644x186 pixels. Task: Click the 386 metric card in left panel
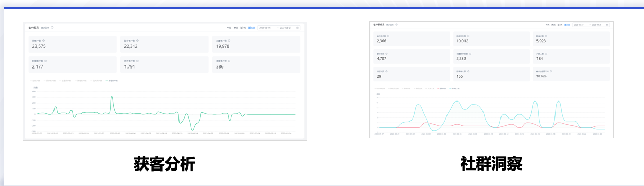click(x=256, y=64)
